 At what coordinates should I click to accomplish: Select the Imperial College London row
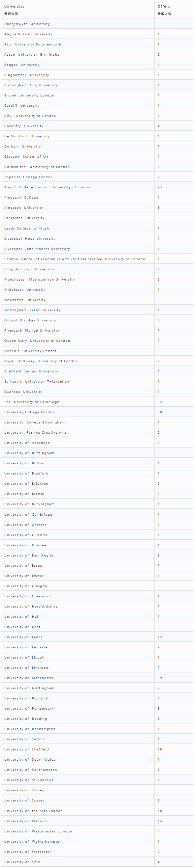(x=97, y=177)
